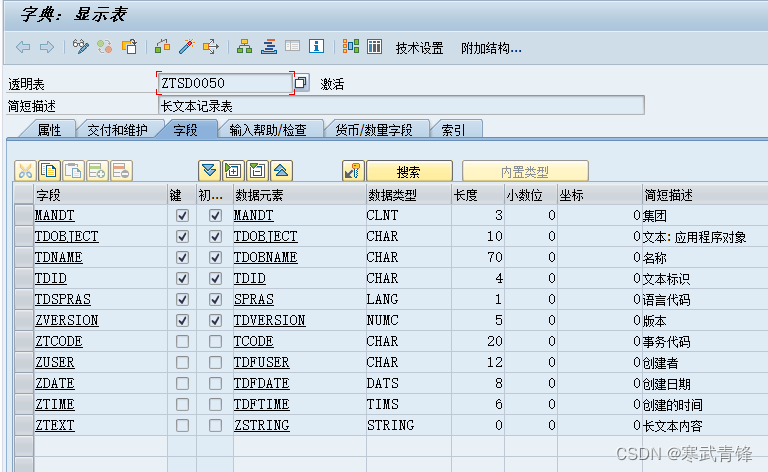Select the 字段 tab

coord(186,130)
